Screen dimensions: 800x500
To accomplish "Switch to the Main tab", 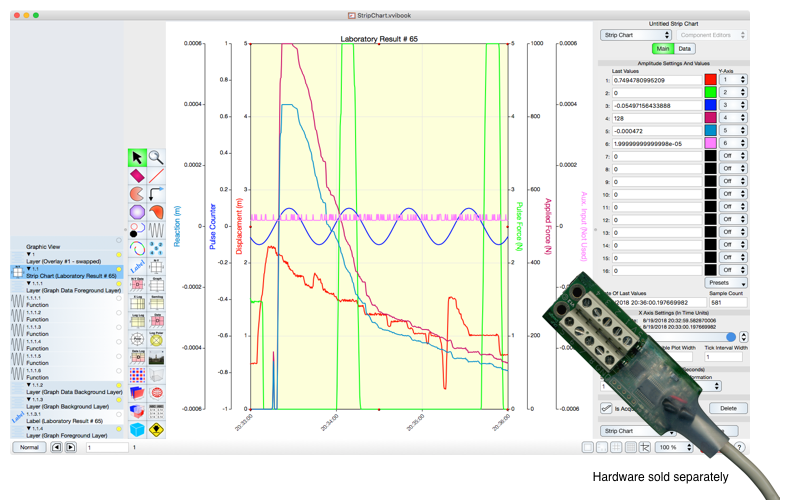I will [x=663, y=48].
